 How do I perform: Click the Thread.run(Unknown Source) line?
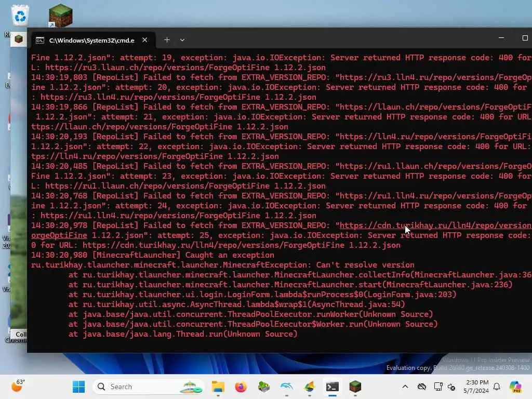point(183,334)
